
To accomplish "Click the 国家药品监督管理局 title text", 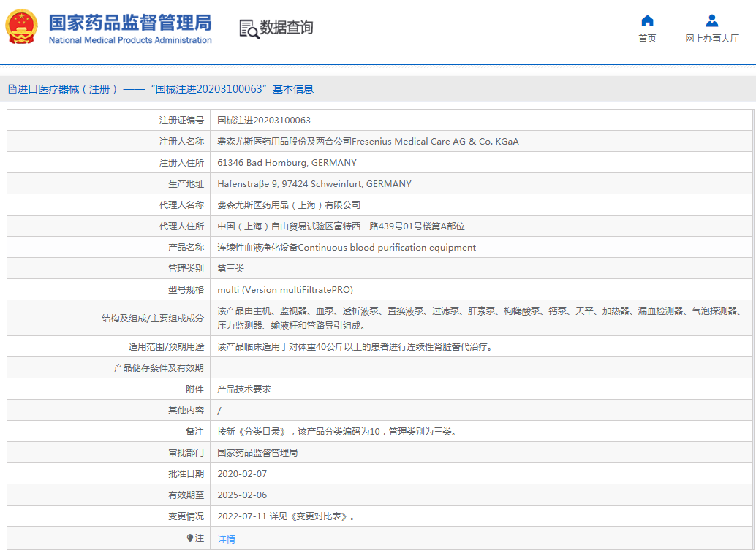I will coord(130,22).
